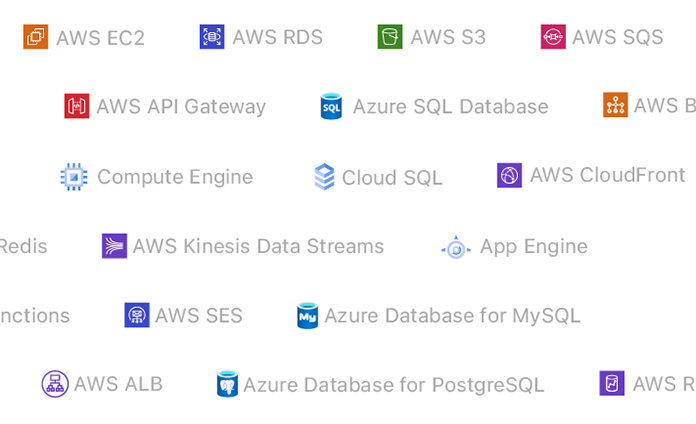The width and height of the screenshot is (696, 424).
Task: Click the App Engine icon
Action: pyautogui.click(x=456, y=247)
